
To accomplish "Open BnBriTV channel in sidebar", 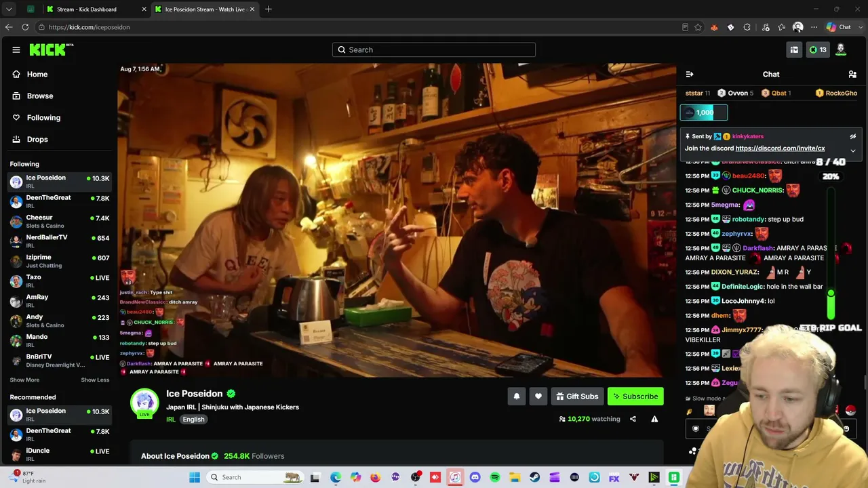I will (x=60, y=360).
